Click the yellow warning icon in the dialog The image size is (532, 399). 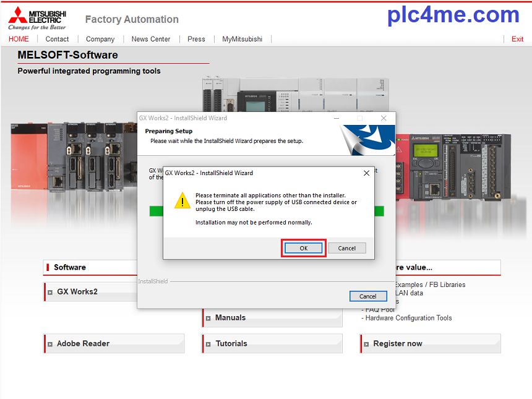point(182,200)
